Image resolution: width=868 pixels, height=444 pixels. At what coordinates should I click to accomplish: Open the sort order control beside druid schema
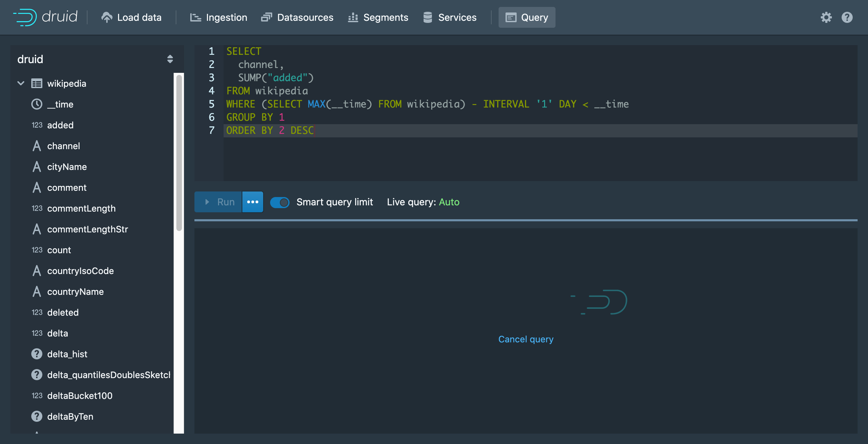tap(170, 59)
